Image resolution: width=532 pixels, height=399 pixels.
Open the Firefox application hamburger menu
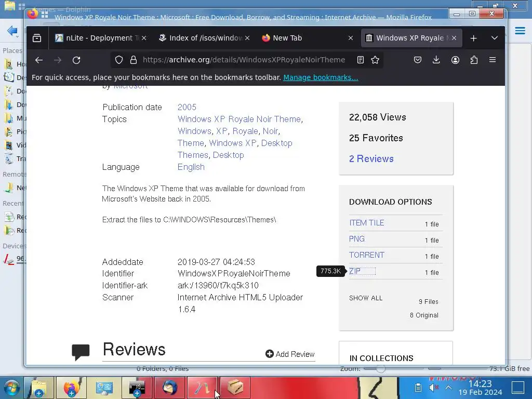[x=493, y=60]
